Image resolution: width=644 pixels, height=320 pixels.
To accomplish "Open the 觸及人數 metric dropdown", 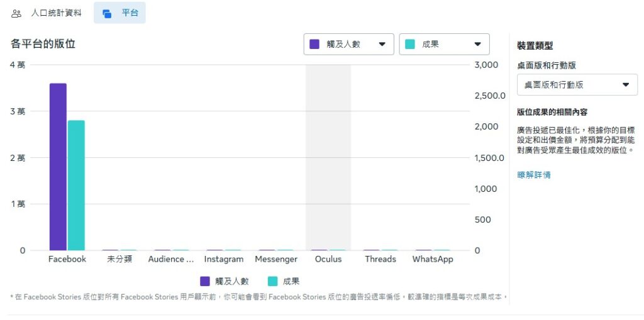I will tap(348, 44).
